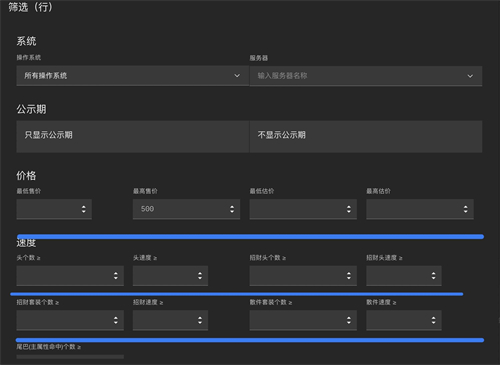500x365 pixels.
Task: Focus the 招财头个数 ≥ number field
Action: (x=303, y=276)
